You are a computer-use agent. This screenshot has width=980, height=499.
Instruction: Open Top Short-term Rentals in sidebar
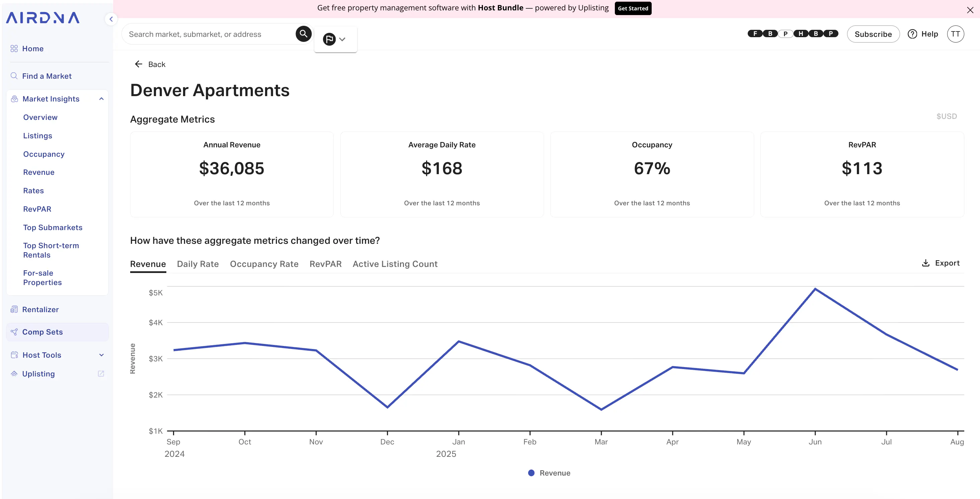coord(51,251)
